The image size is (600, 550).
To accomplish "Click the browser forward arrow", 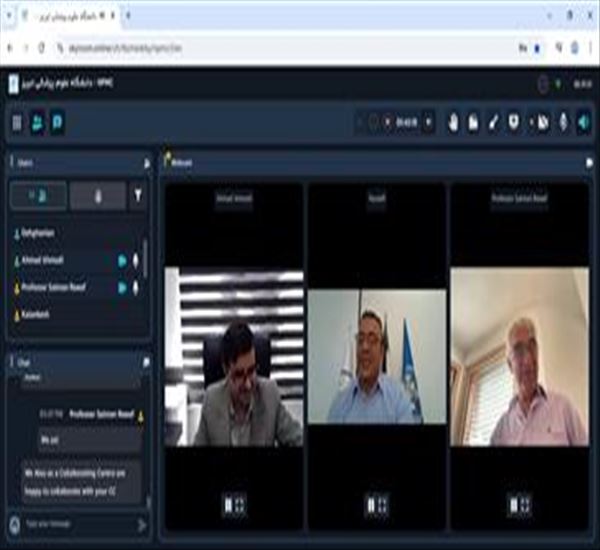I will tap(26, 48).
